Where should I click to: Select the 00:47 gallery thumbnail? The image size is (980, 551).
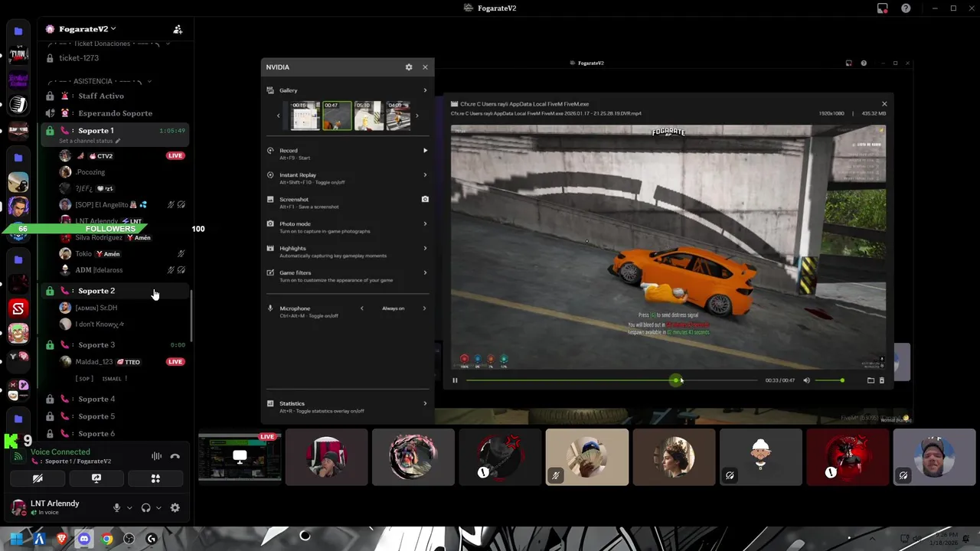point(337,116)
